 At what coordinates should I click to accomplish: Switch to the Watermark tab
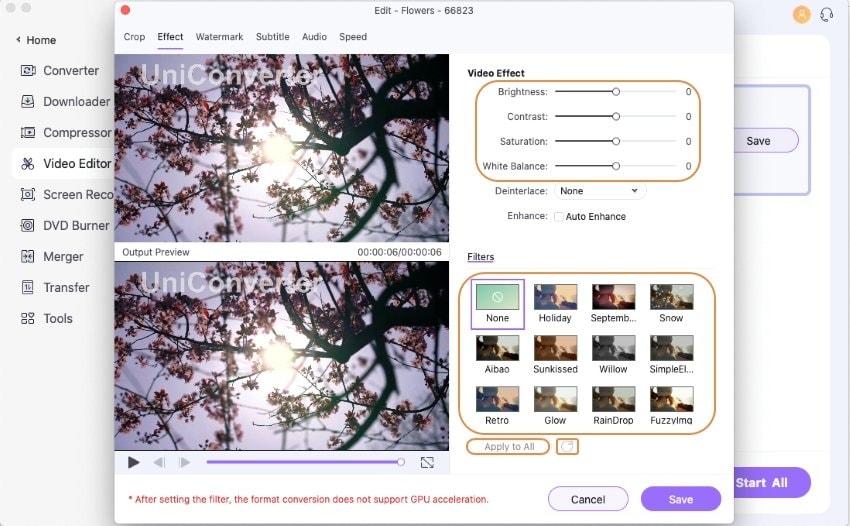coord(219,36)
